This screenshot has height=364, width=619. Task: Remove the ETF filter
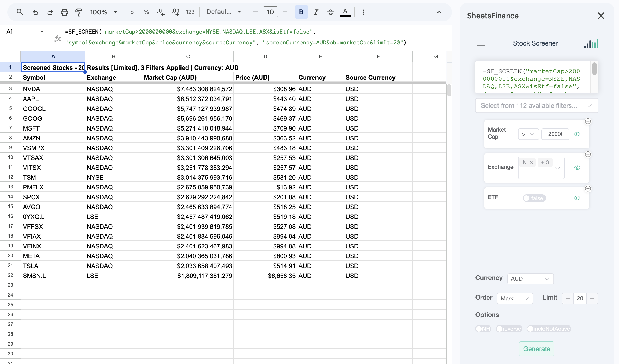(588, 189)
